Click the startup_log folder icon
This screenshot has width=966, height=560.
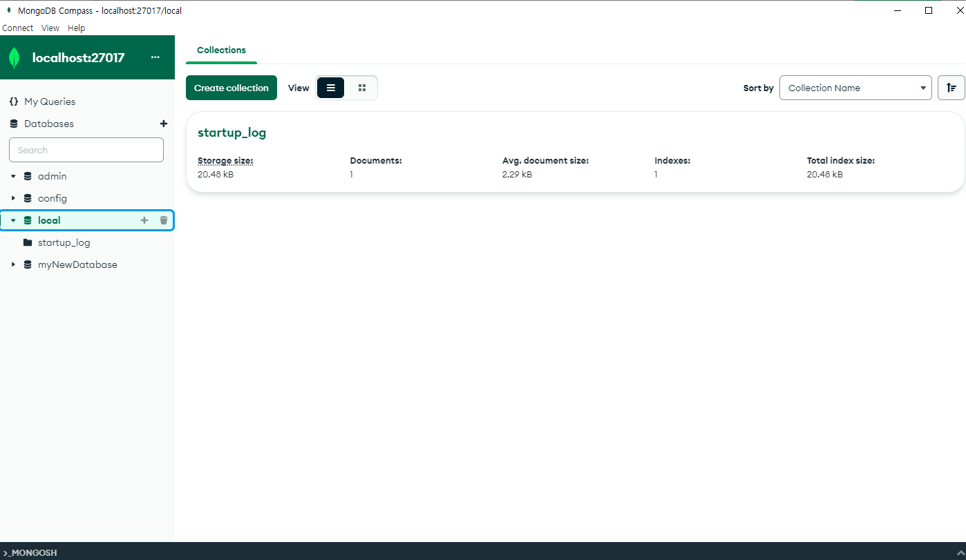click(x=28, y=242)
